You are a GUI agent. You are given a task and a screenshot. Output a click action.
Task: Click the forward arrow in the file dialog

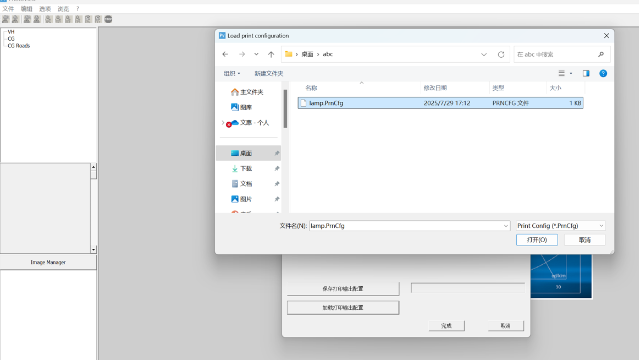click(242, 54)
